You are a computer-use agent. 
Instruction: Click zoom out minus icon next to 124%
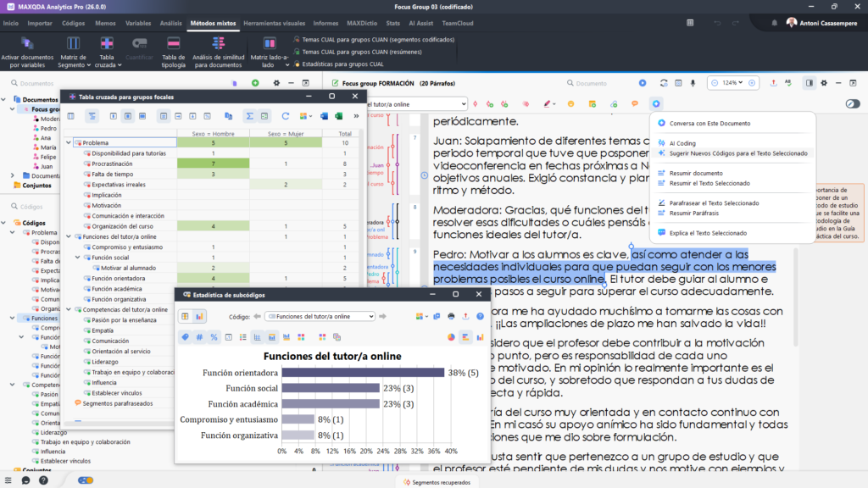[x=715, y=83]
